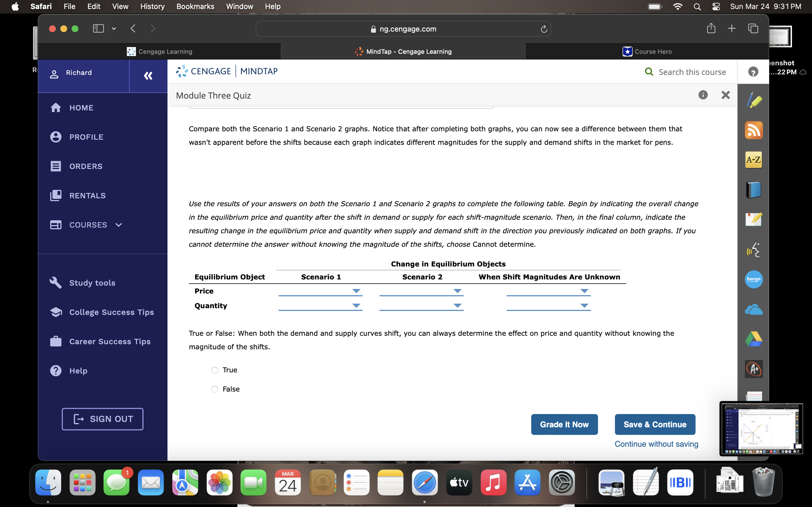This screenshot has height=507, width=812.
Task: Open Quantity dropdown for Scenario 2
Action: [x=421, y=306]
